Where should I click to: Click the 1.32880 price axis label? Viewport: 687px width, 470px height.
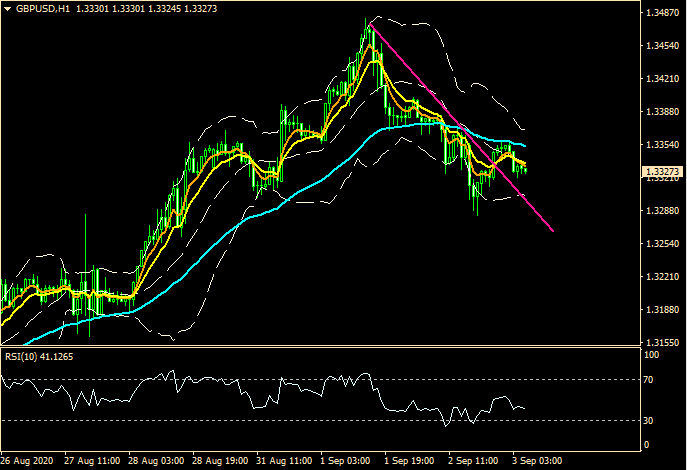point(661,211)
